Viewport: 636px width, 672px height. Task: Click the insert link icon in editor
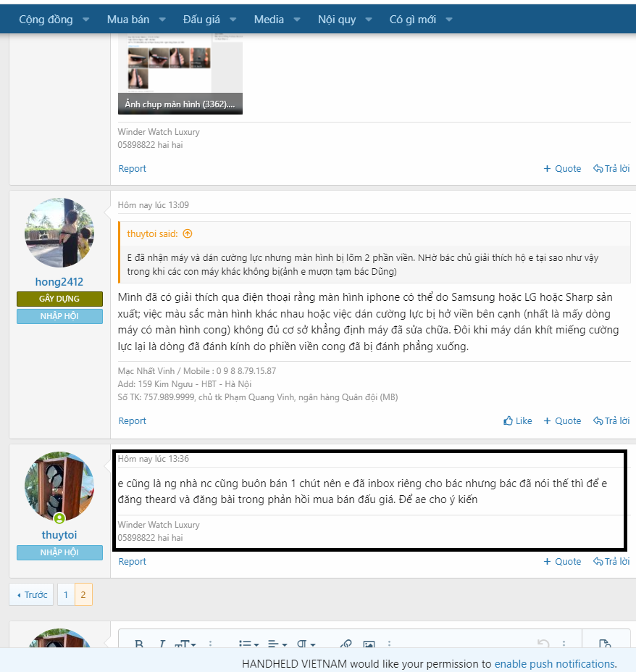pyautogui.click(x=346, y=644)
